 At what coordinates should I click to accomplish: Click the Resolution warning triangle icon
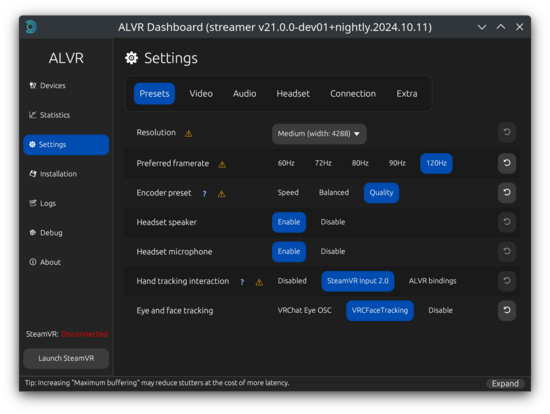(189, 134)
